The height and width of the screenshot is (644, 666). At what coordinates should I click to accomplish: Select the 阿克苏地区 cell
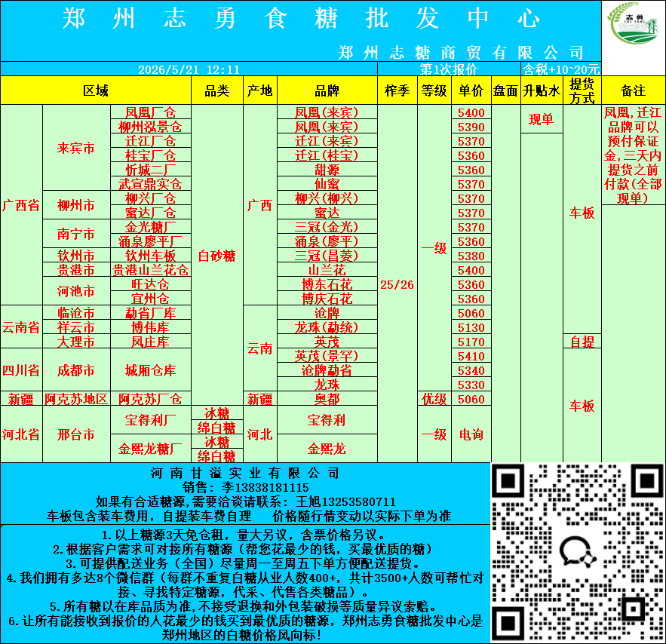click(76, 399)
